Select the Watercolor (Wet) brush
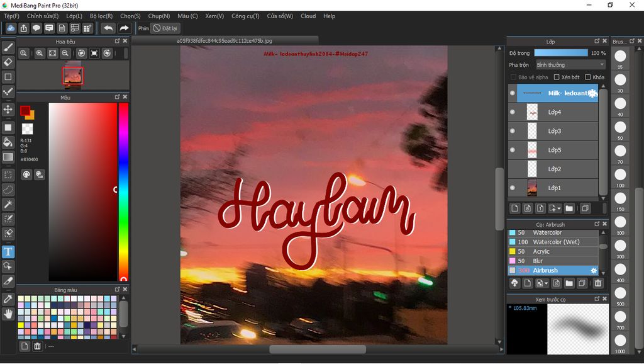The width and height of the screenshot is (644, 364). coord(553,242)
